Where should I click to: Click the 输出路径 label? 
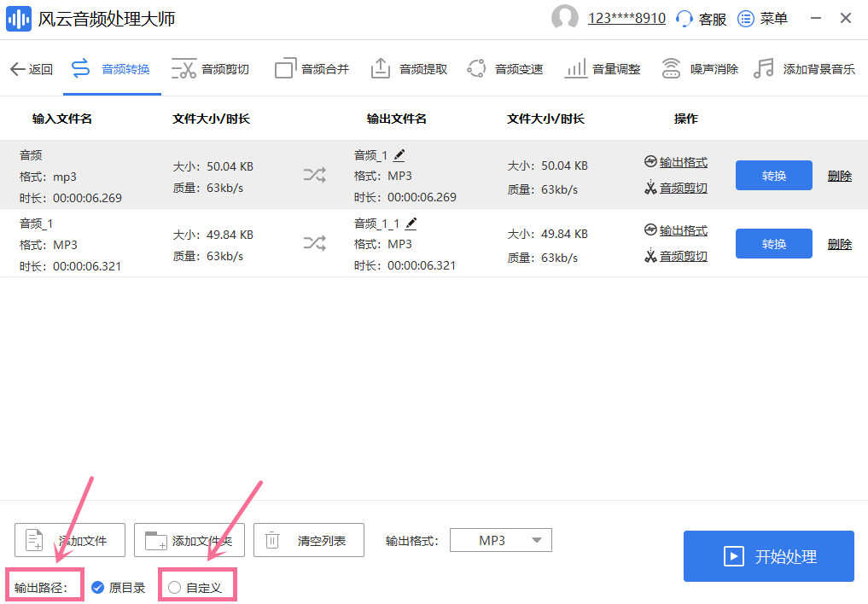41,588
